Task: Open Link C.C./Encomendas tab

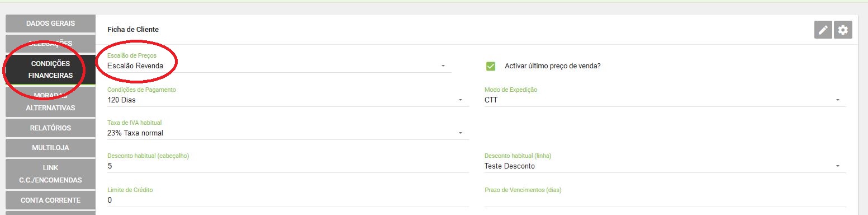Action: tap(50, 174)
